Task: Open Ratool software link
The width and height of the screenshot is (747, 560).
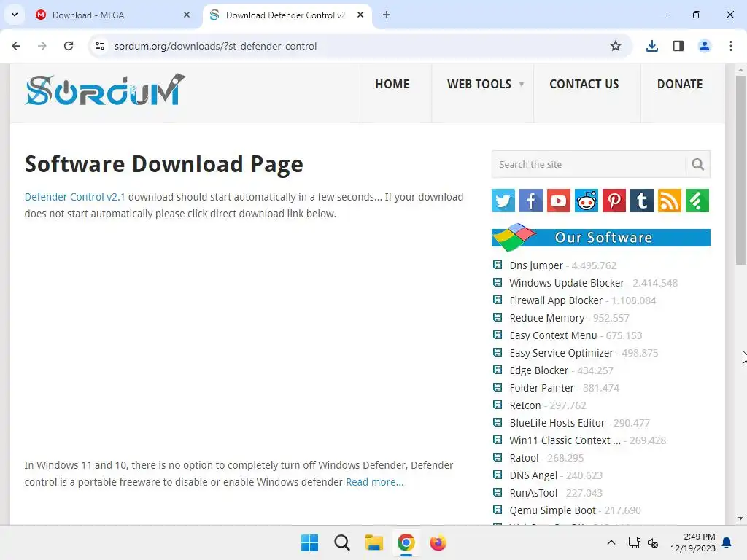Action: tap(524, 458)
